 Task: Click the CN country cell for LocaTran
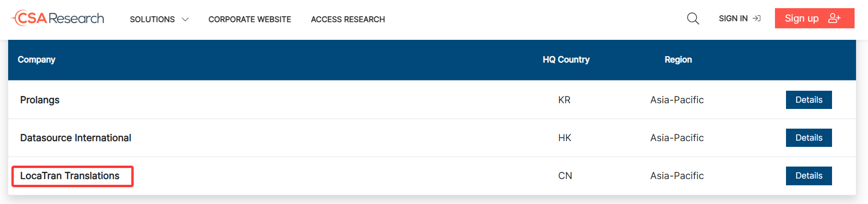click(x=565, y=176)
